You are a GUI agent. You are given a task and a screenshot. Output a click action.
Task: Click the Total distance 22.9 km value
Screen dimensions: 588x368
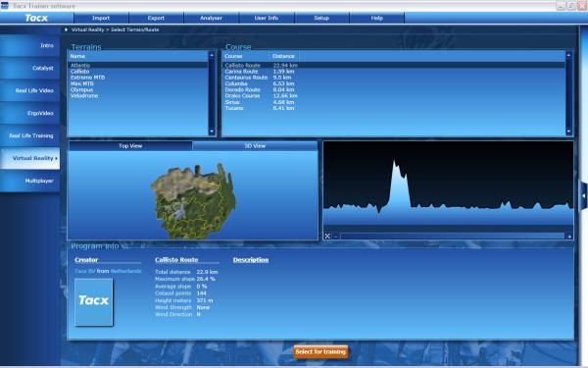(x=207, y=272)
